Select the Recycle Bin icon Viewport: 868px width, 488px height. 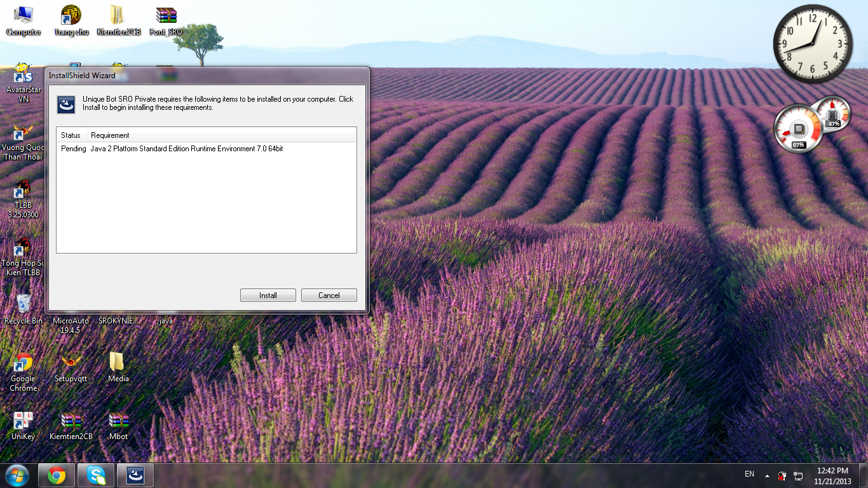[24, 309]
